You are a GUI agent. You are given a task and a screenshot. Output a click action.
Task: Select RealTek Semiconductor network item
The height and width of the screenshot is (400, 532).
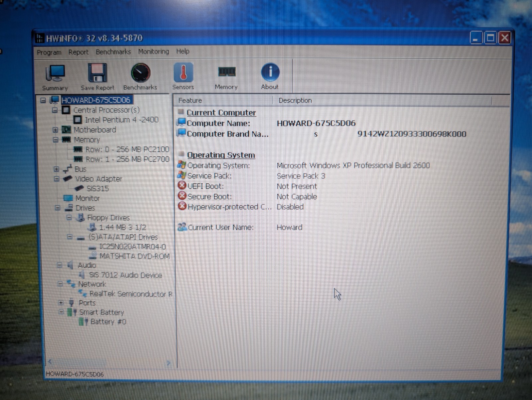131,294
